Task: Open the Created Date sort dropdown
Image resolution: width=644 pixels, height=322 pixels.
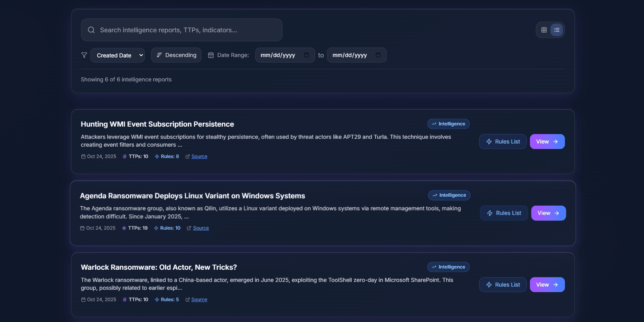Action: (x=118, y=55)
